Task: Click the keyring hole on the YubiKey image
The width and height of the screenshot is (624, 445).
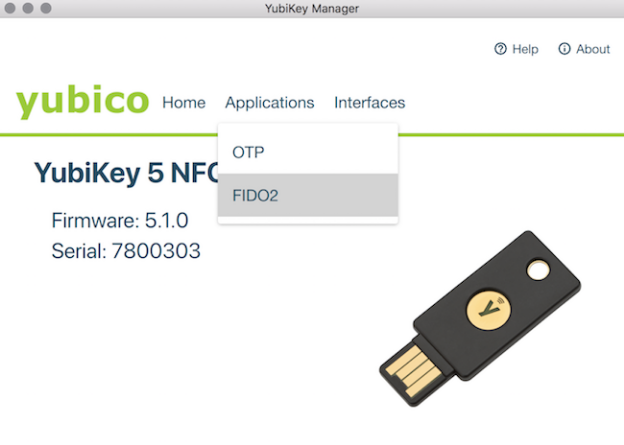Action: point(540,270)
